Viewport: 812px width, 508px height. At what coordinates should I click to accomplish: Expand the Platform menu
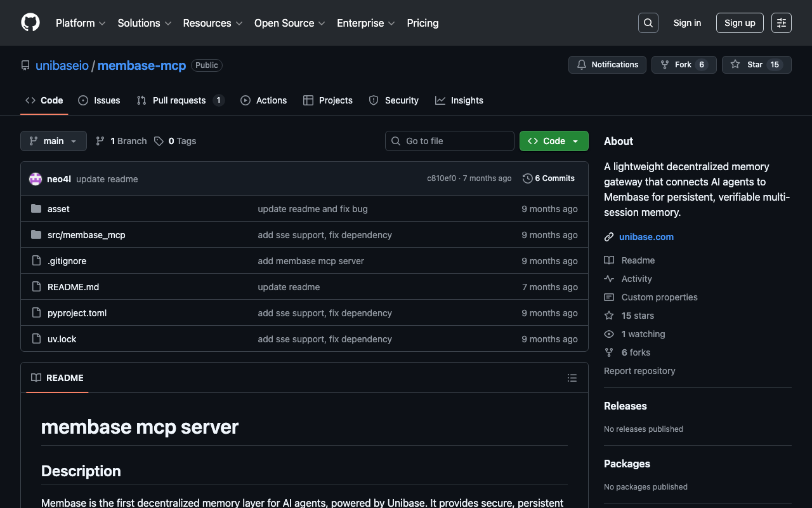point(81,23)
